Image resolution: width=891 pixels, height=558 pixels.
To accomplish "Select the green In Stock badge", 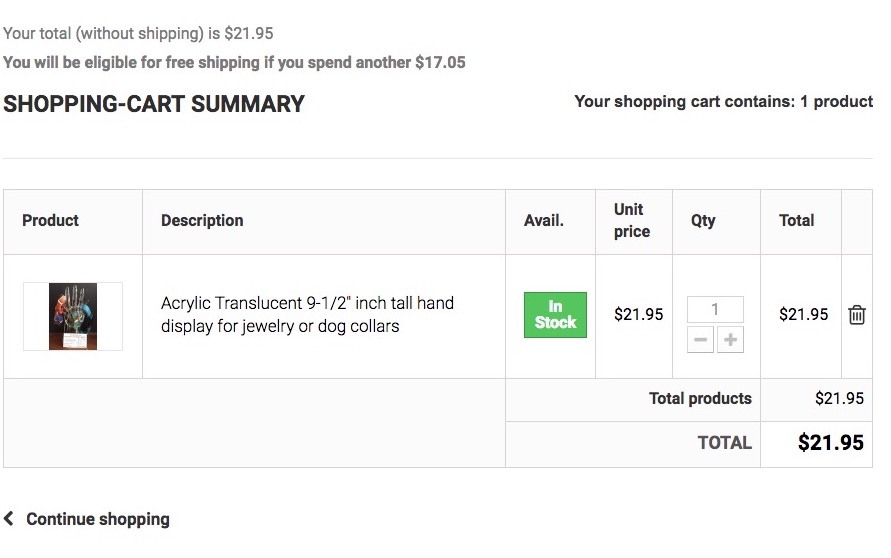I will [x=555, y=315].
